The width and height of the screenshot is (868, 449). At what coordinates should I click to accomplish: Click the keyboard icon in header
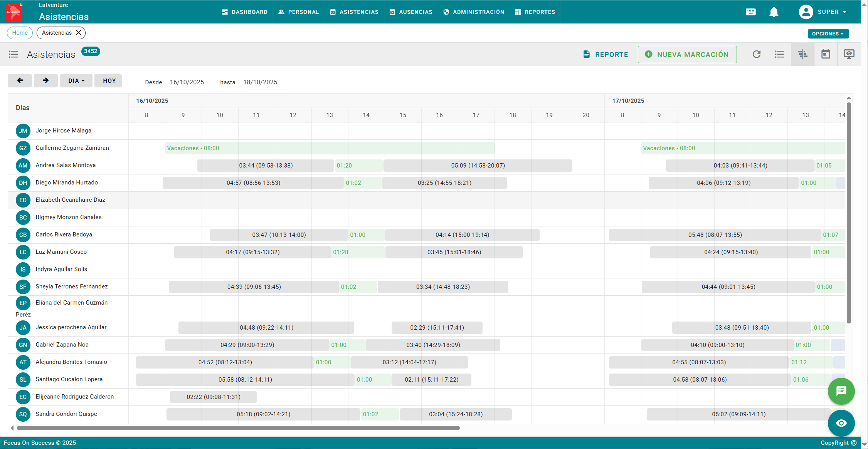click(x=750, y=12)
